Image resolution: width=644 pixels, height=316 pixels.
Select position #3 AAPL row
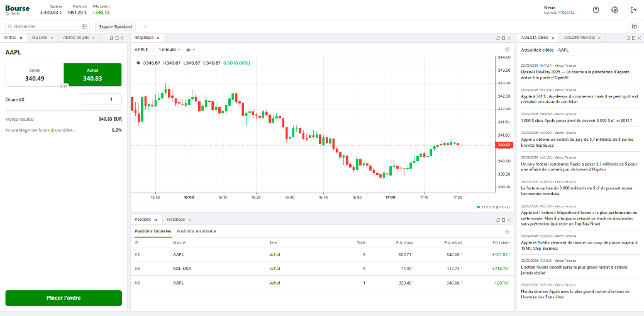[322, 254]
